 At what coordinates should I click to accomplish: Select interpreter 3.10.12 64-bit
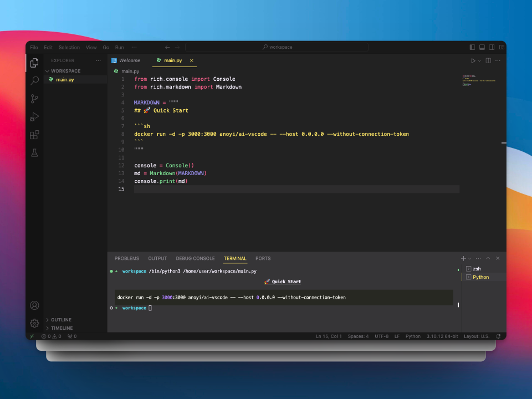[442, 336]
